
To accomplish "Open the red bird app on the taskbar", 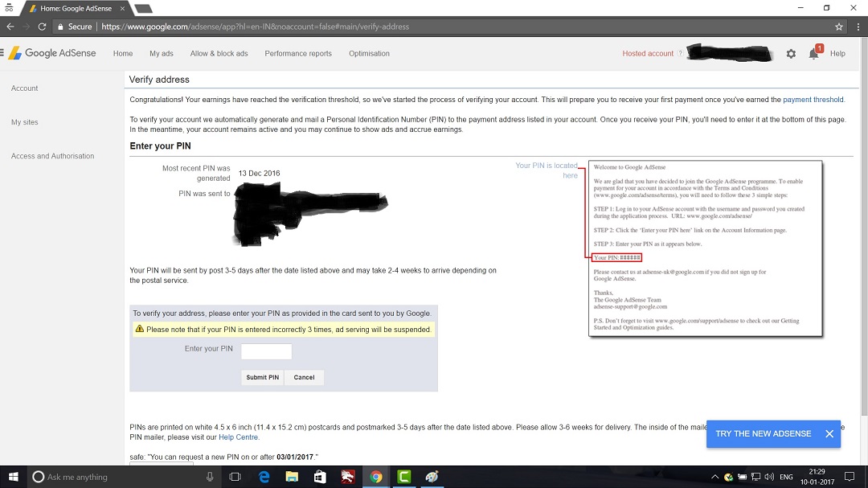I will click(x=348, y=477).
